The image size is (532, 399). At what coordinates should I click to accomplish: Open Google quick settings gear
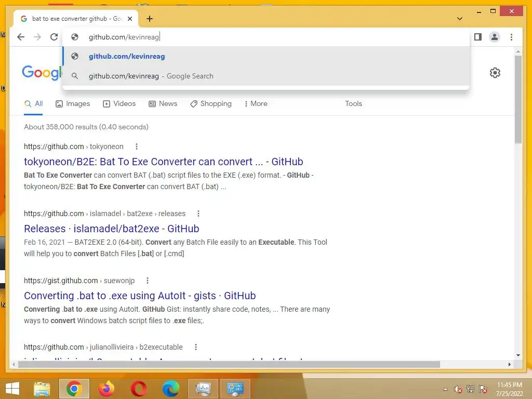495,73
